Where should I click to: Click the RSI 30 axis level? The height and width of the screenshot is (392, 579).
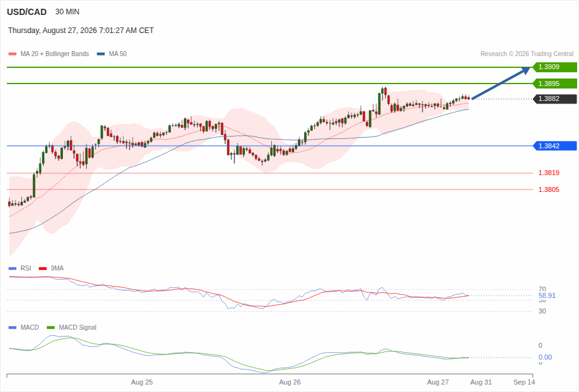point(542,311)
